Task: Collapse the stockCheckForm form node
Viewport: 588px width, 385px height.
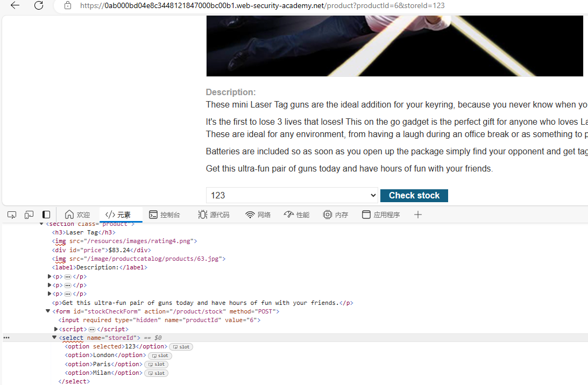Action: click(x=47, y=311)
